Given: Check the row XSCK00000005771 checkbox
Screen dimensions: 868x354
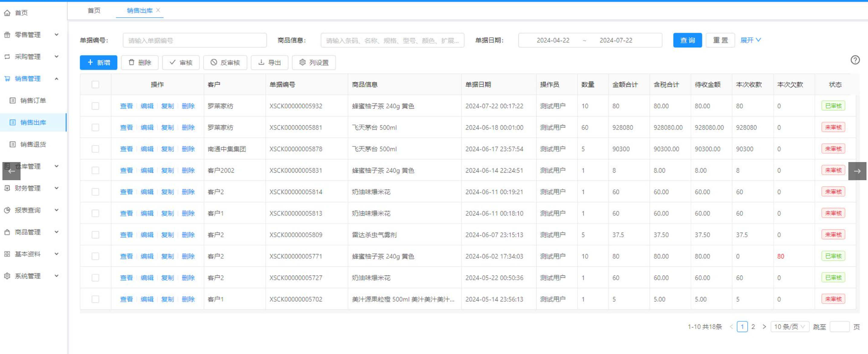Looking at the screenshot, I should 95,257.
